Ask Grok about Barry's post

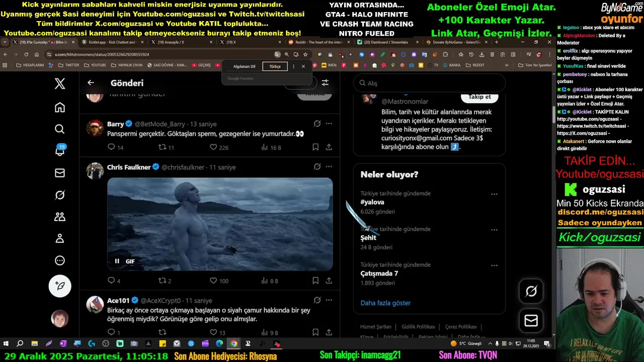317,124
